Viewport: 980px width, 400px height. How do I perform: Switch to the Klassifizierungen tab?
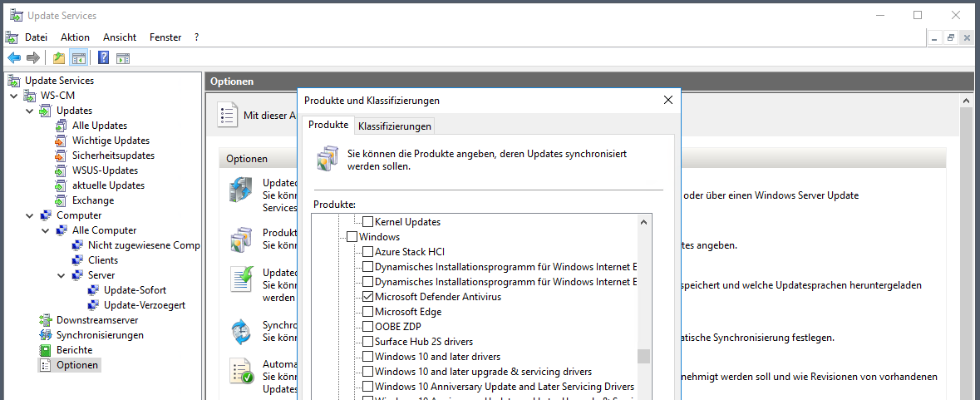394,126
